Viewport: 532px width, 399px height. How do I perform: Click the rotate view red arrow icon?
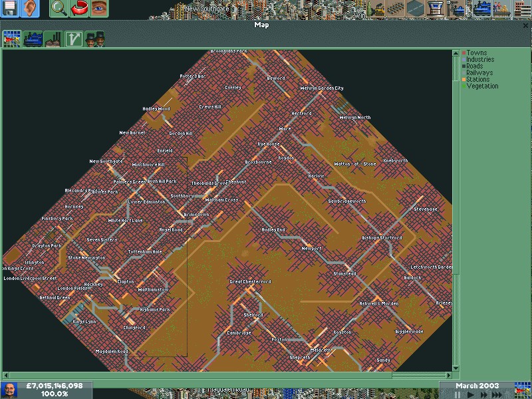78,9
